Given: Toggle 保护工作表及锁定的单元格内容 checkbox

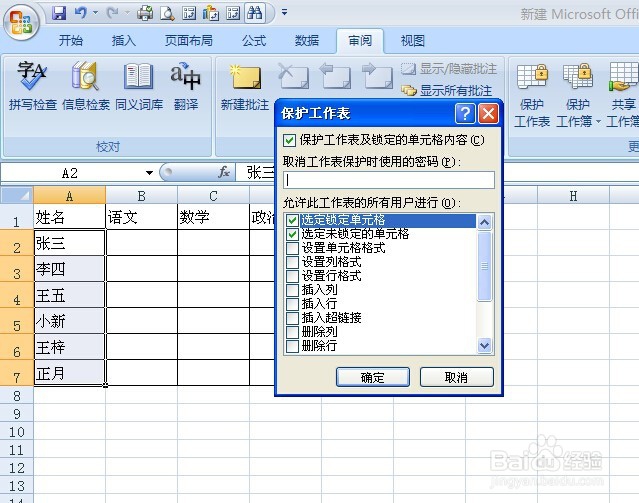Looking at the screenshot, I should pos(289,141).
